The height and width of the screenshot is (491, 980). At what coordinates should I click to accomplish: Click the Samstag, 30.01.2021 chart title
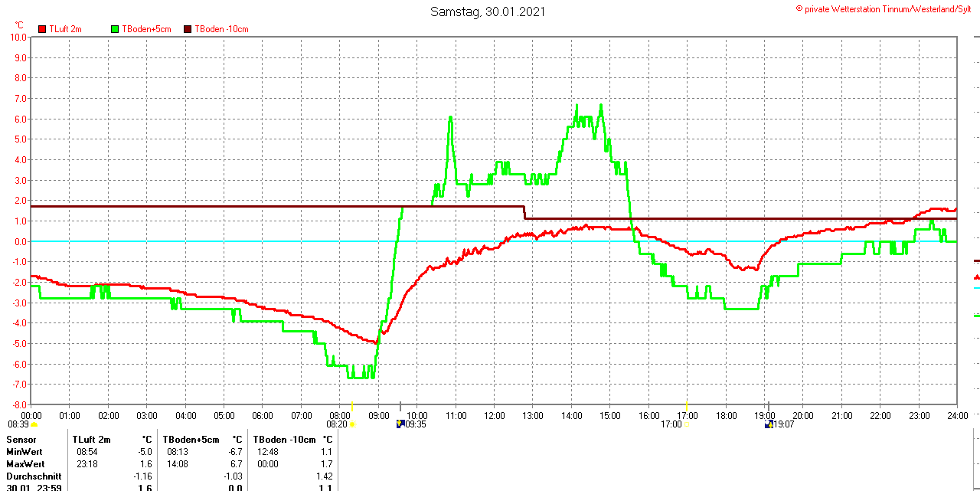[x=488, y=11]
